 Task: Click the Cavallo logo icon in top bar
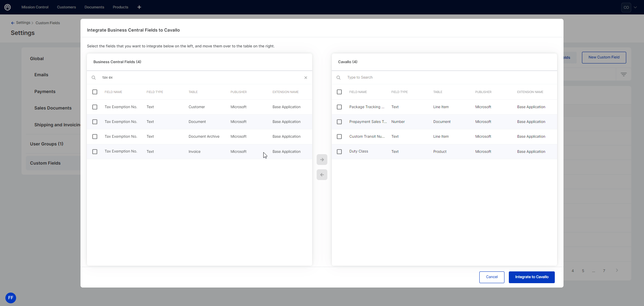pos(7,7)
